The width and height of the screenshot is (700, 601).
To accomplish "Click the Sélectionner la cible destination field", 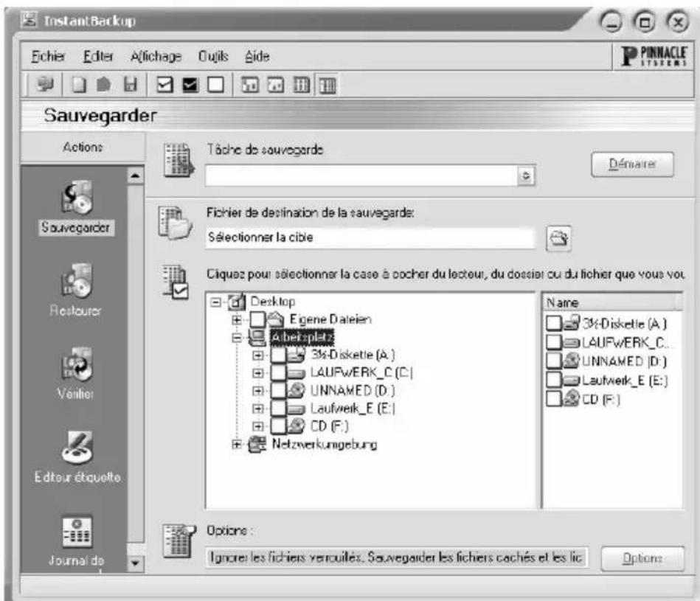I will [370, 237].
